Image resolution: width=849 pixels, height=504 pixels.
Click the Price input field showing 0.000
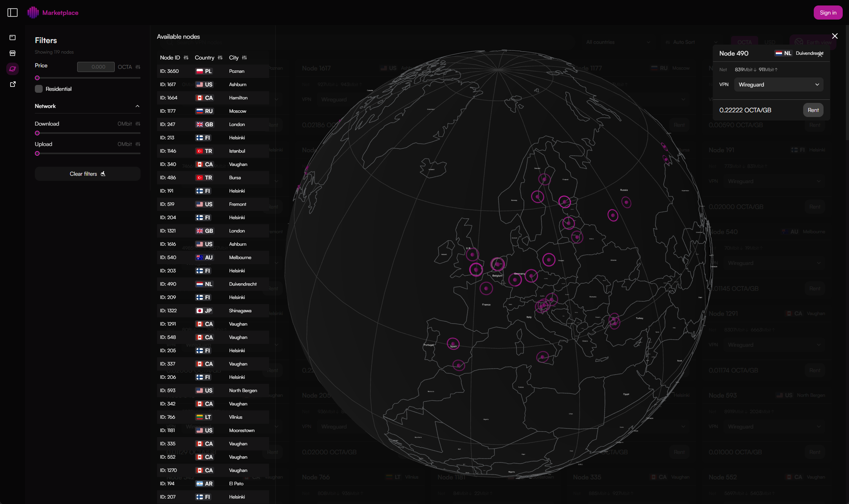96,67
